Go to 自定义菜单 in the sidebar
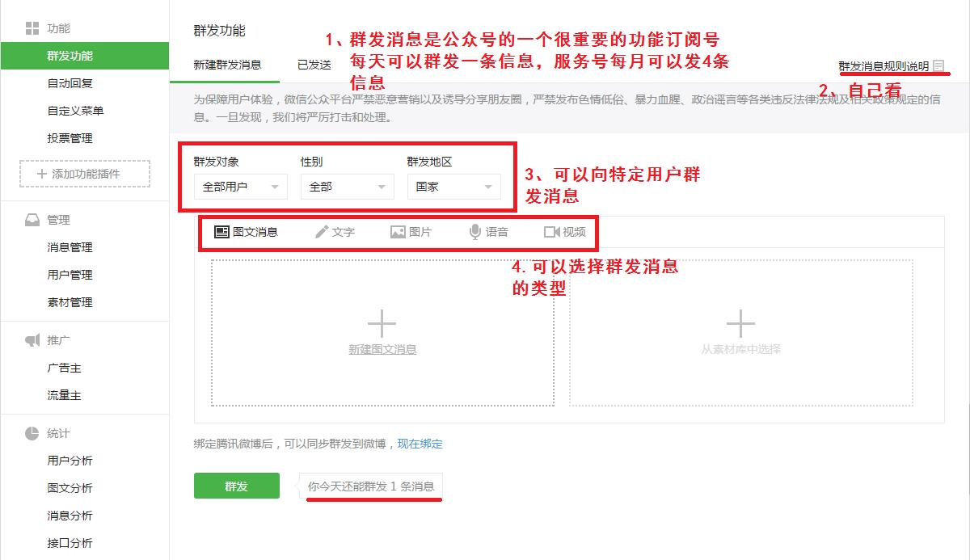 [x=75, y=111]
